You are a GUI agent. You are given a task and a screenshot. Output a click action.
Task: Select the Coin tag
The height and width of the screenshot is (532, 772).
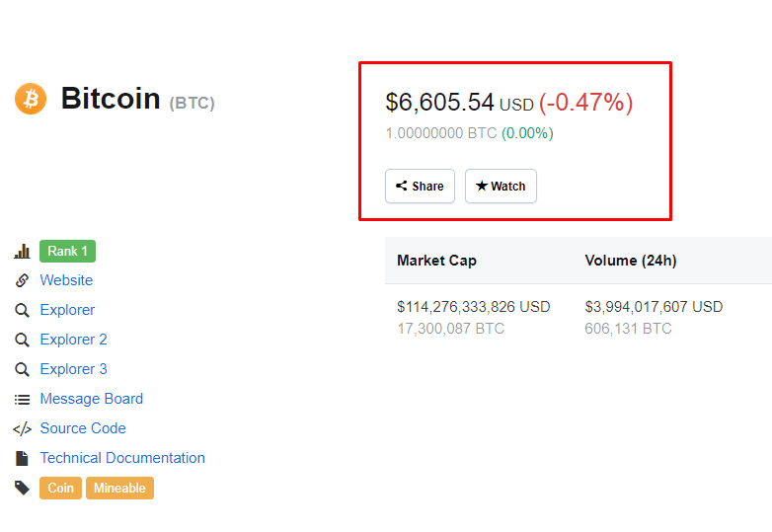click(x=60, y=488)
